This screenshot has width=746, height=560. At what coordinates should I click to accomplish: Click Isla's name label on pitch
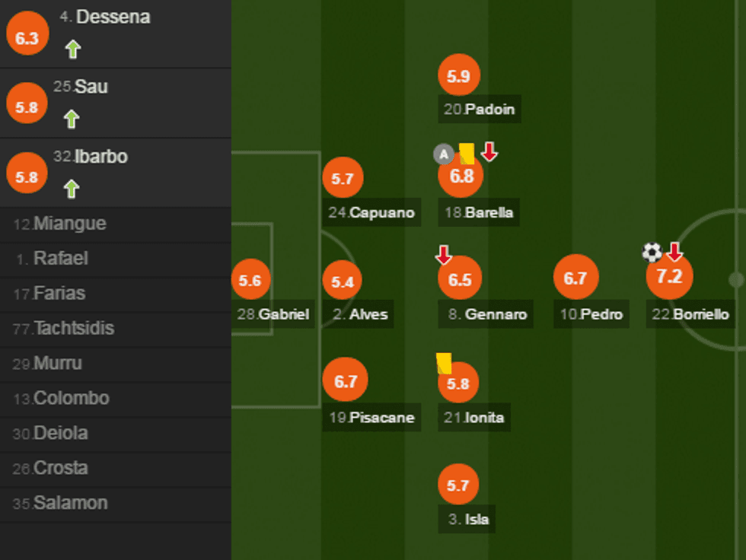point(467,520)
